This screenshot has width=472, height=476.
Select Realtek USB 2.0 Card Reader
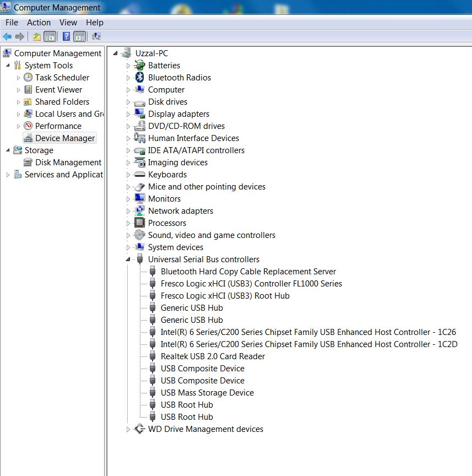pos(213,356)
